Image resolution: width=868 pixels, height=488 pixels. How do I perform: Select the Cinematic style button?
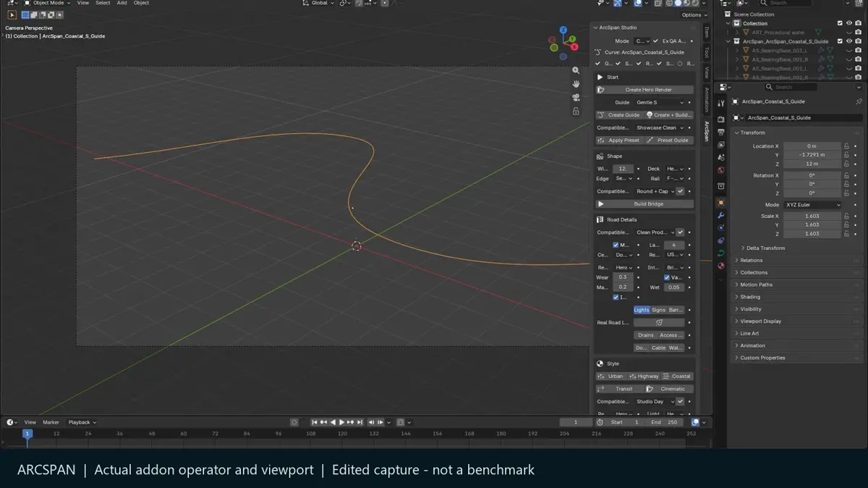(x=669, y=389)
